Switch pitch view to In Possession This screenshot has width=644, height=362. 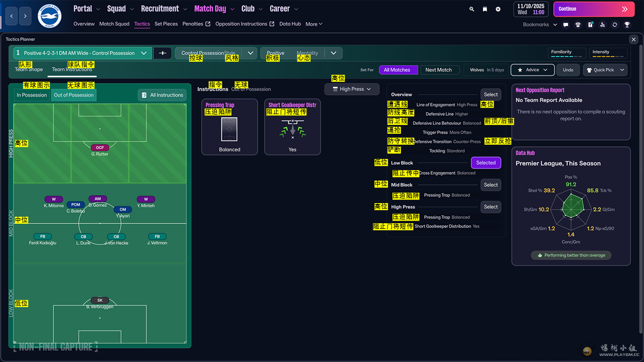pyautogui.click(x=32, y=95)
